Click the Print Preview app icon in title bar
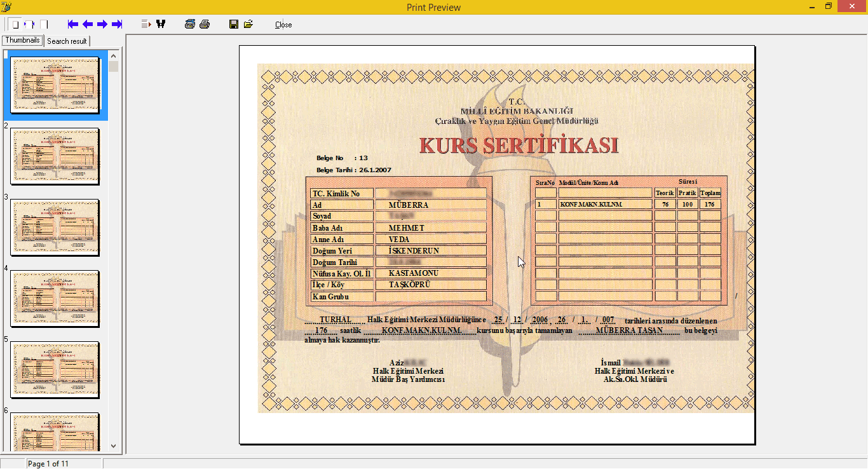The width and height of the screenshot is (868, 469). click(x=7, y=7)
